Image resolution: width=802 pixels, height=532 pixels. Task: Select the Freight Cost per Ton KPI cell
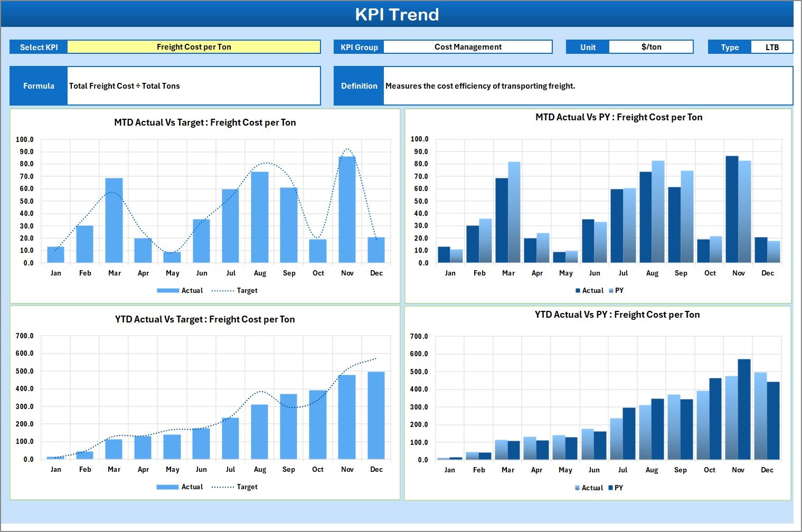194,46
